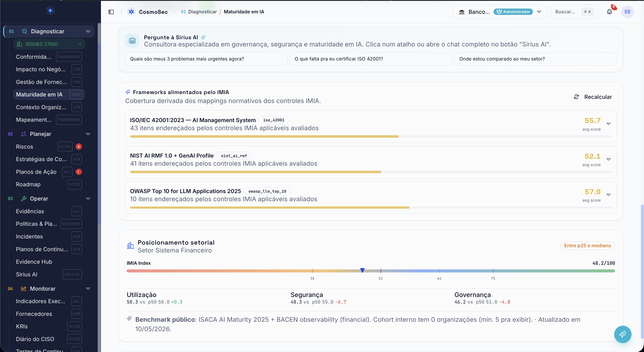The width and height of the screenshot is (644, 352).
Task: Click the bank building icon beside Banco
Action: tap(462, 12)
